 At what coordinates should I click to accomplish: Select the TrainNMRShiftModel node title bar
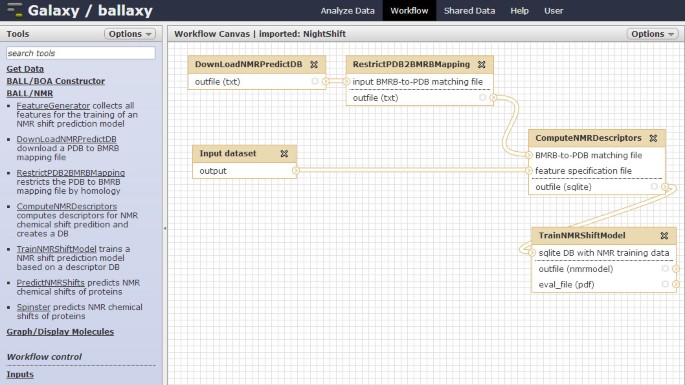click(x=604, y=236)
